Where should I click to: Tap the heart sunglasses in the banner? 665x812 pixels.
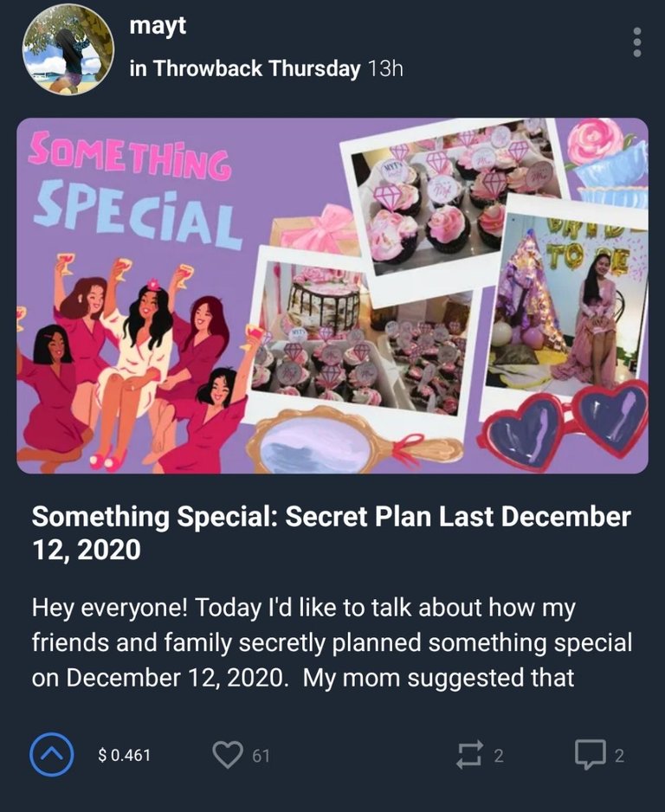coord(565,425)
